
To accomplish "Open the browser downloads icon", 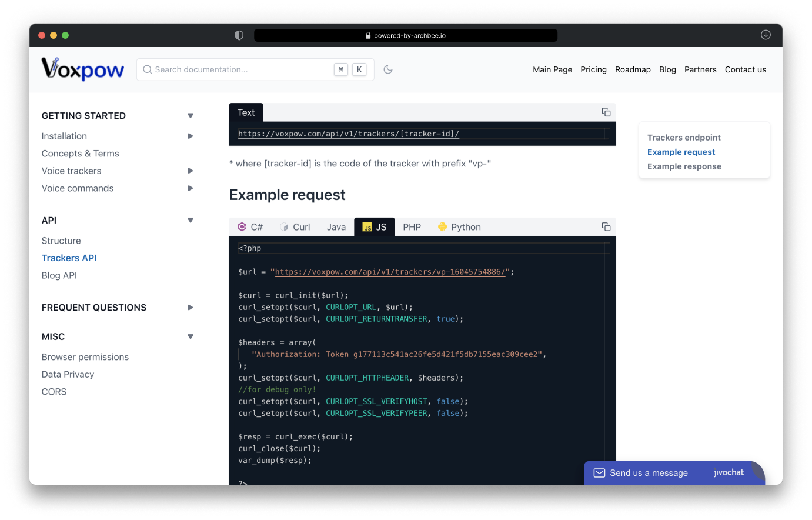I will click(x=766, y=35).
